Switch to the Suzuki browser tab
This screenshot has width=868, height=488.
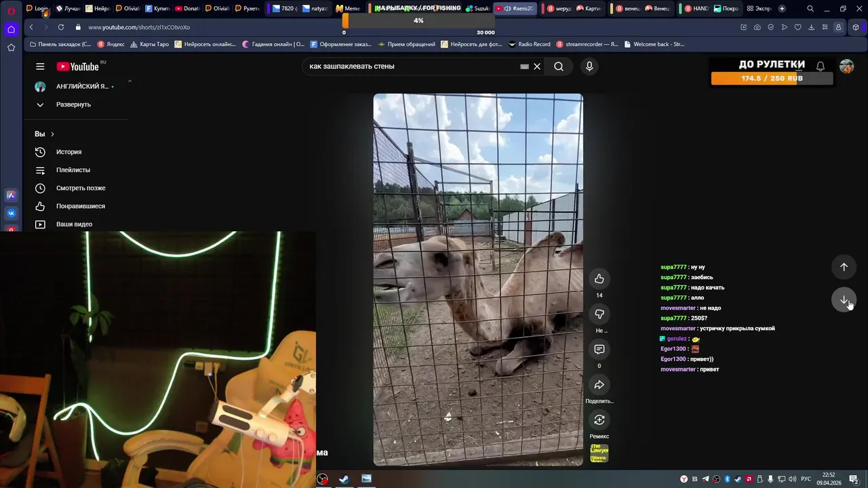tap(477, 9)
